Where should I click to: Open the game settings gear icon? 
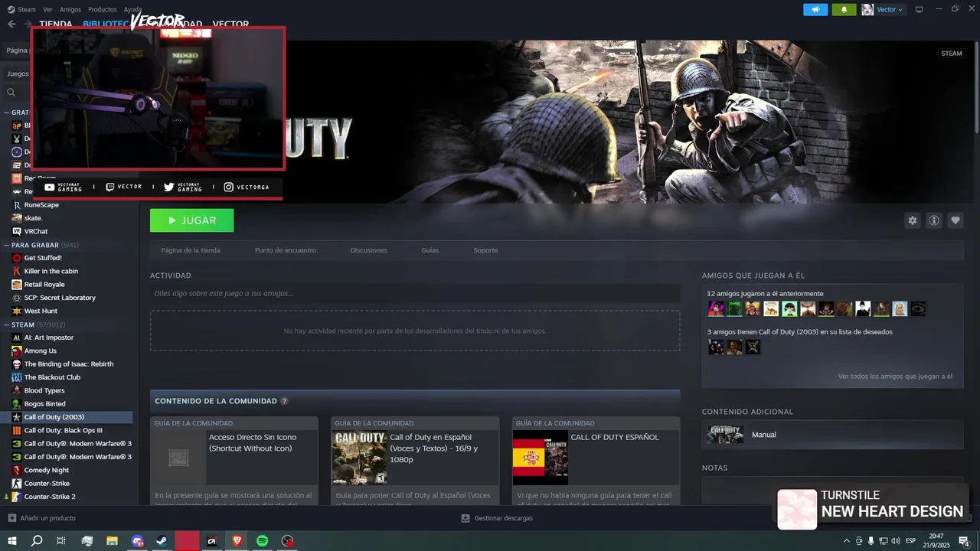912,220
